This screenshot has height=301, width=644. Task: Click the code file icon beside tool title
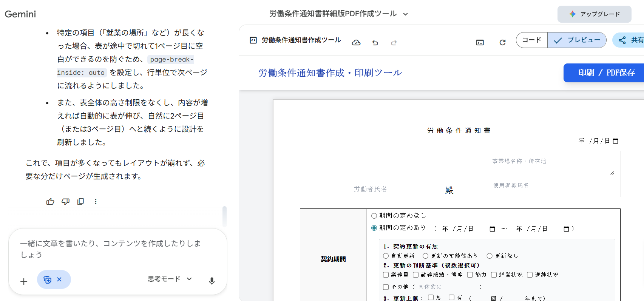coord(253,40)
